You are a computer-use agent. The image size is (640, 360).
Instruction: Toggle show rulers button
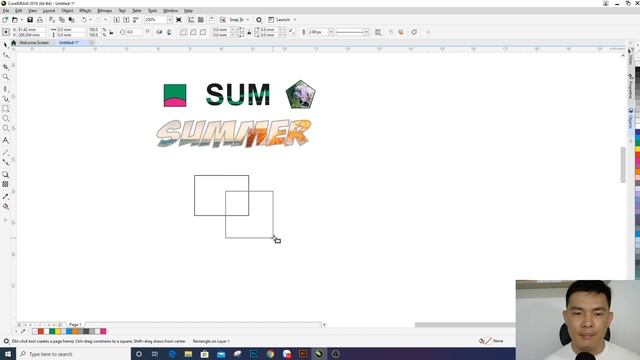[191, 20]
